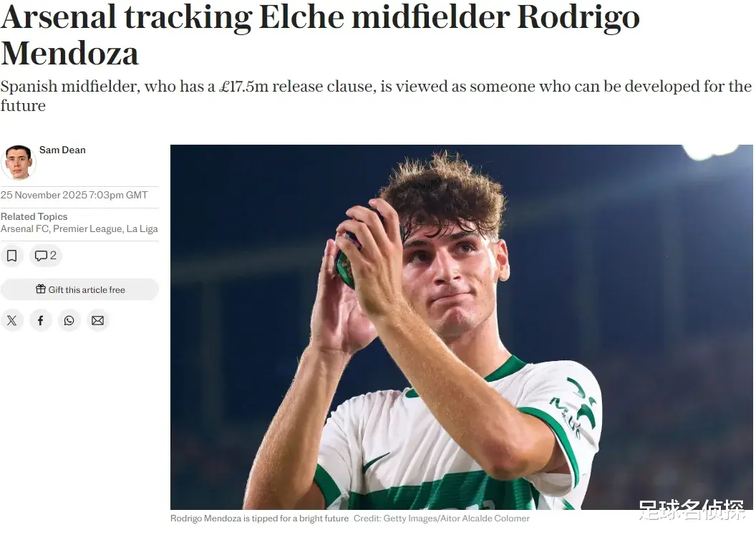Image resolution: width=756 pixels, height=535 pixels.
Task: Open the comments bubble showing 2
Action: [x=46, y=256]
